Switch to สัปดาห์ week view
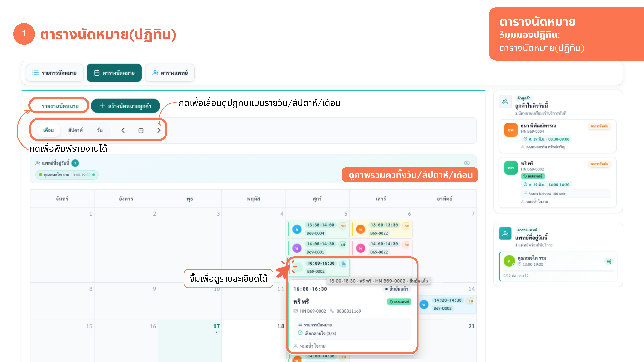644x362 pixels. [x=75, y=130]
